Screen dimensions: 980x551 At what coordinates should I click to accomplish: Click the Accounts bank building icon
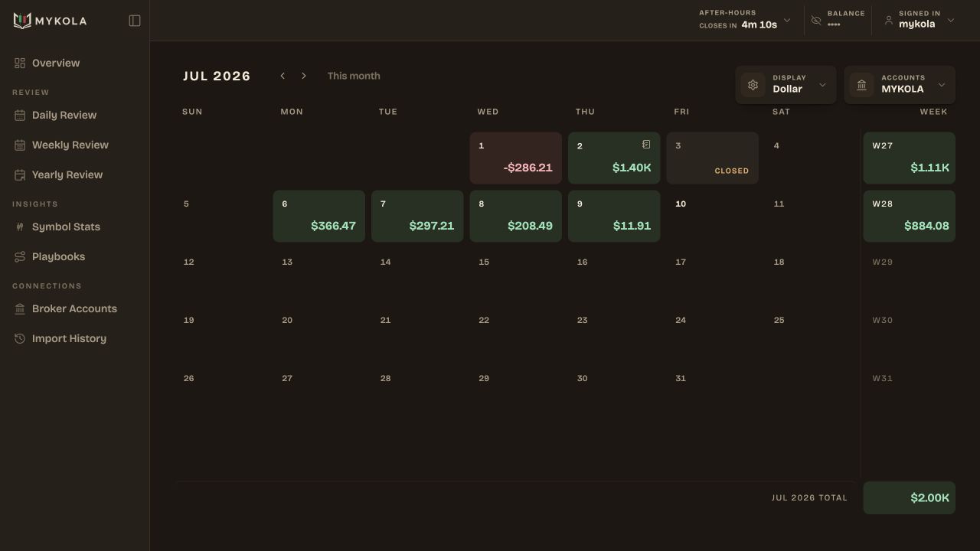(861, 85)
